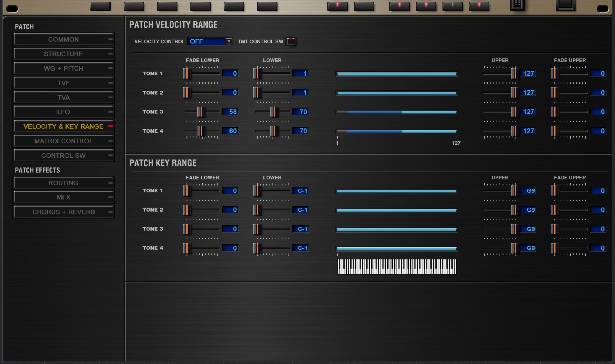Click Tone 1 velocity Upper value field 127
The height and width of the screenshot is (364, 615).
click(x=528, y=74)
